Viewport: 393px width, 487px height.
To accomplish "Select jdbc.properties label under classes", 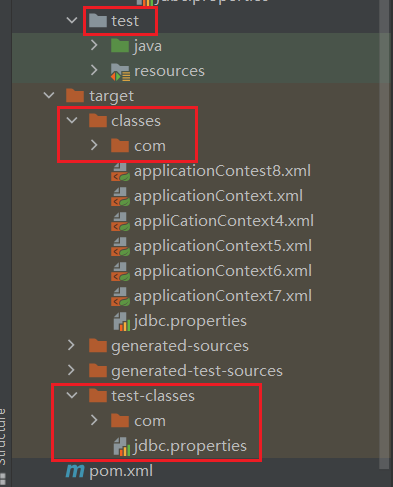I will [190, 321].
